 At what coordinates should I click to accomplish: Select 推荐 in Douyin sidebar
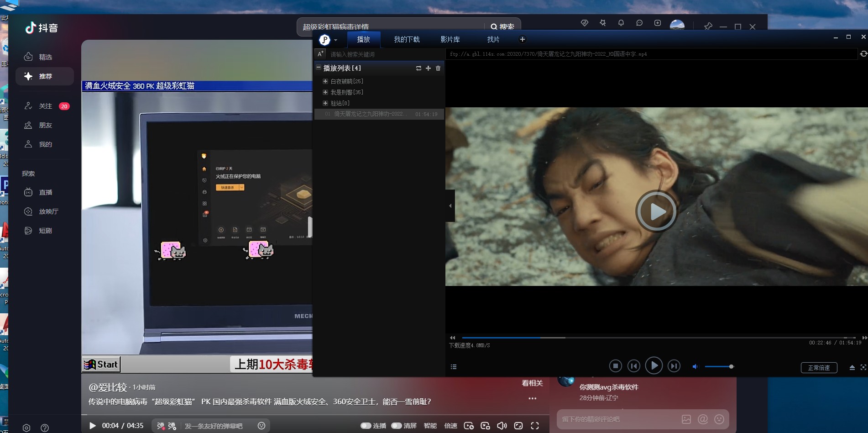coord(45,76)
